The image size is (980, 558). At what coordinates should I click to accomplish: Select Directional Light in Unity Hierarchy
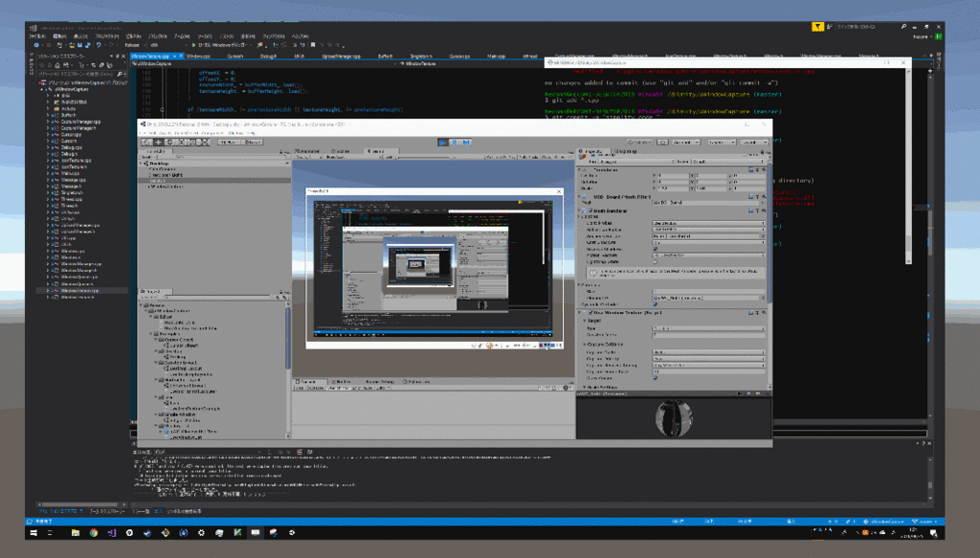click(167, 175)
